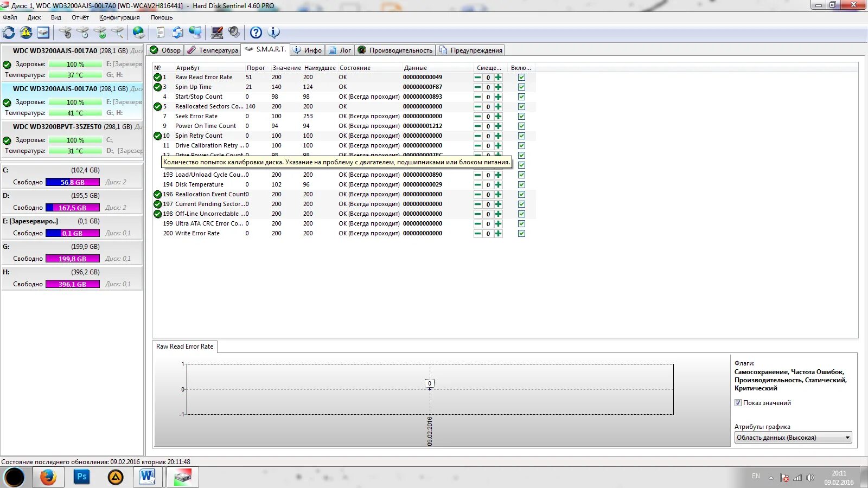Click the globe with disk toolbar icon
This screenshot has height=488, width=868.
point(139,33)
